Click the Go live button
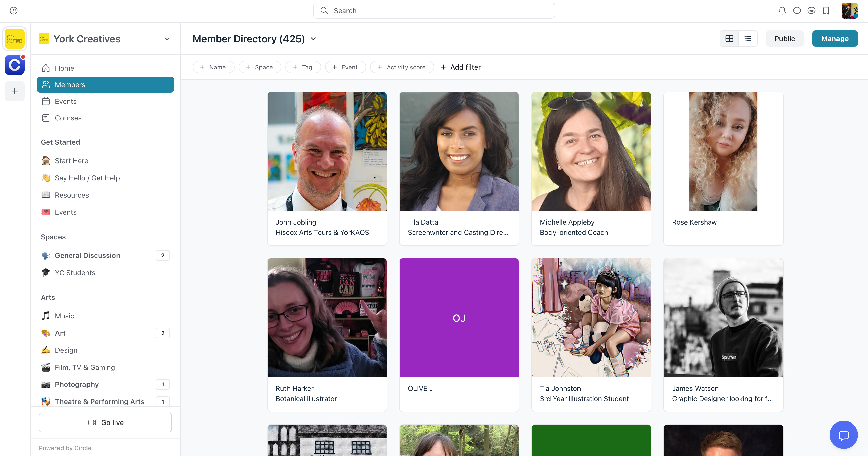 [x=105, y=423]
